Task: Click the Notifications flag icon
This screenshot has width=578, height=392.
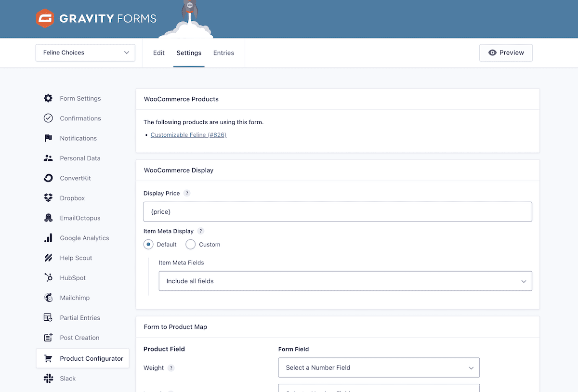Action: 48,138
